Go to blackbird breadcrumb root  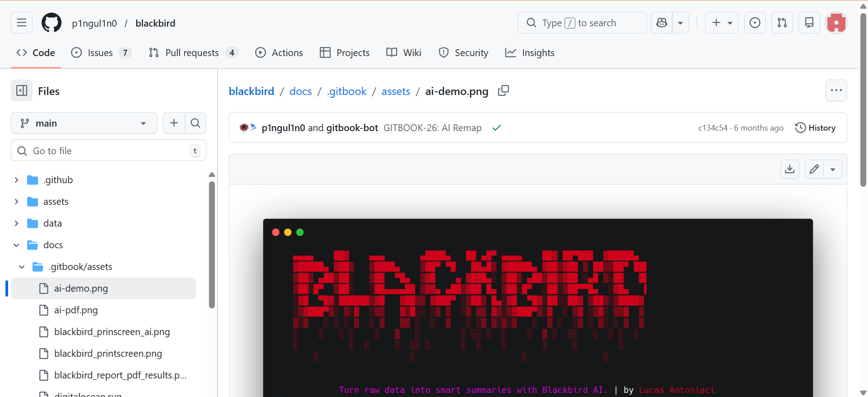pos(251,91)
